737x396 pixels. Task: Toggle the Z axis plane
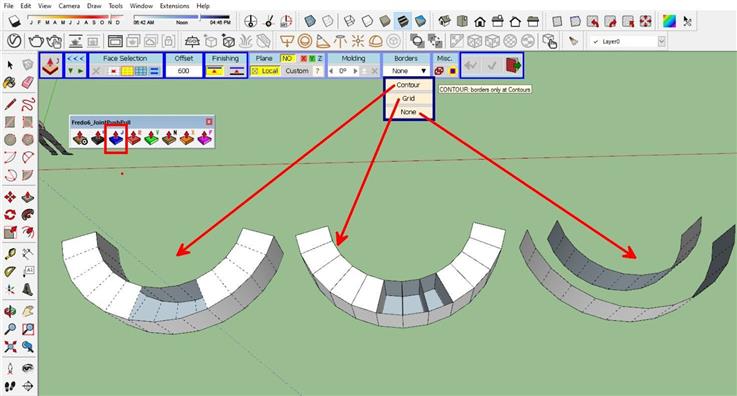320,59
